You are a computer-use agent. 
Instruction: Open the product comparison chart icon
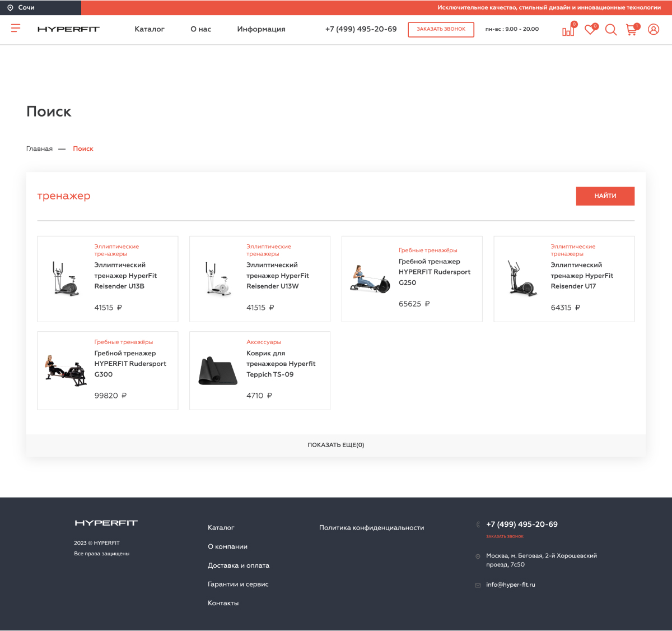pos(568,30)
